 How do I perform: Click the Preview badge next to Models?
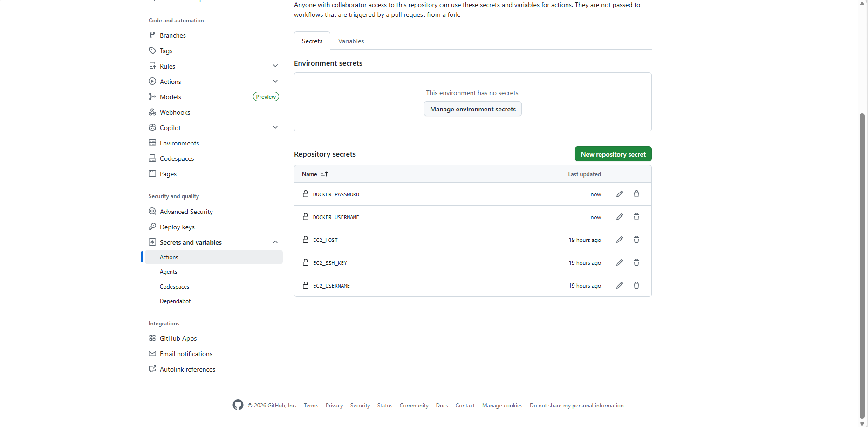click(x=266, y=96)
